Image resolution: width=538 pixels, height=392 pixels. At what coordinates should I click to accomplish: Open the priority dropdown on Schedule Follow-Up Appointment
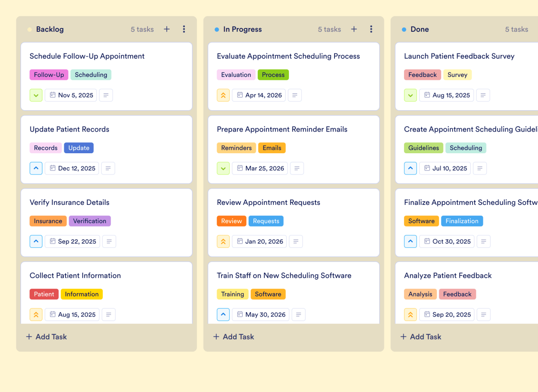click(36, 95)
